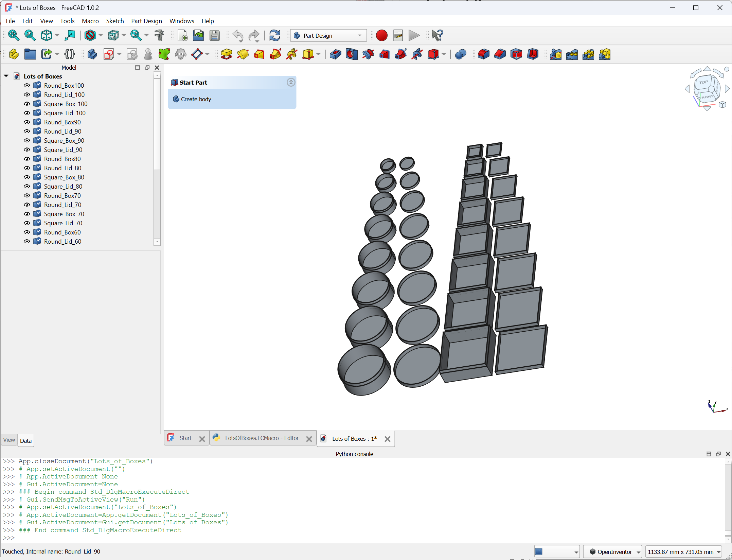Start macro recording with the red button

click(382, 35)
